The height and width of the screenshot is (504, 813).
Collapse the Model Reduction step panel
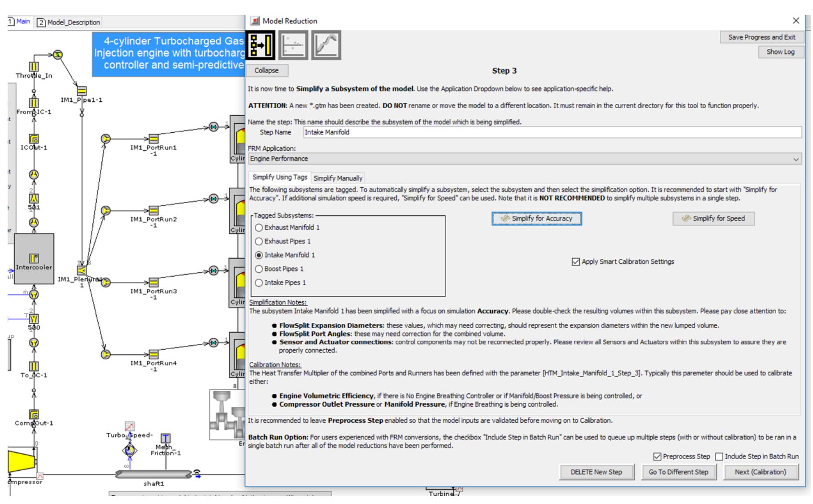coord(268,70)
